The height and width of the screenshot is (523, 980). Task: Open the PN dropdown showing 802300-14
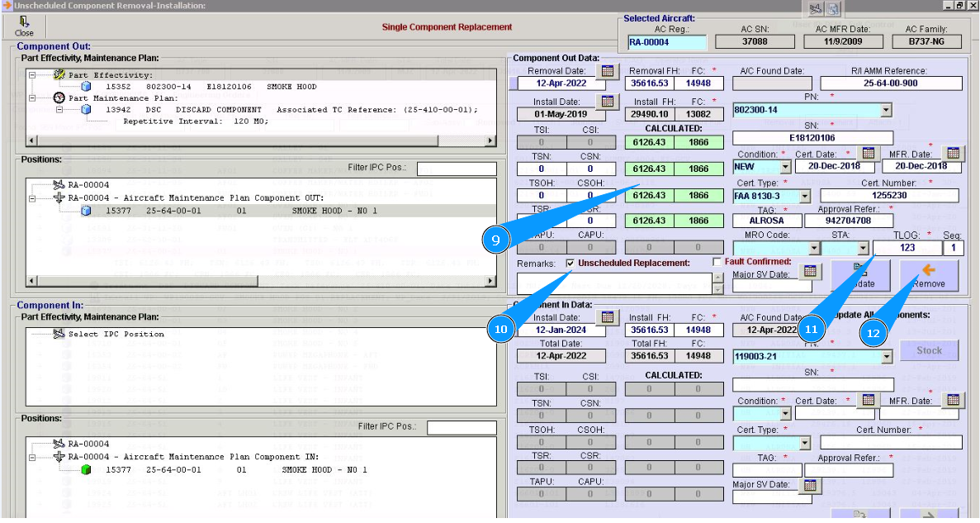(x=886, y=110)
